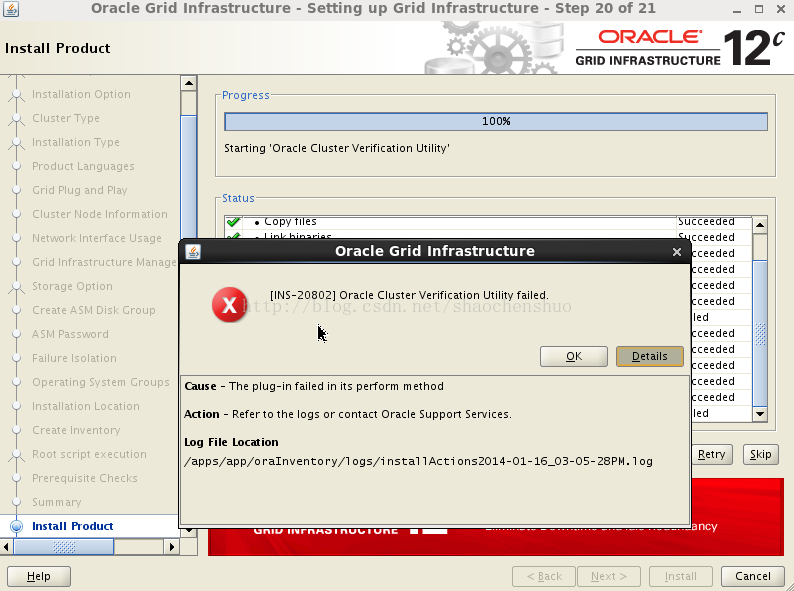Select the Installation Option step
This screenshot has width=794, height=591.
pos(81,94)
